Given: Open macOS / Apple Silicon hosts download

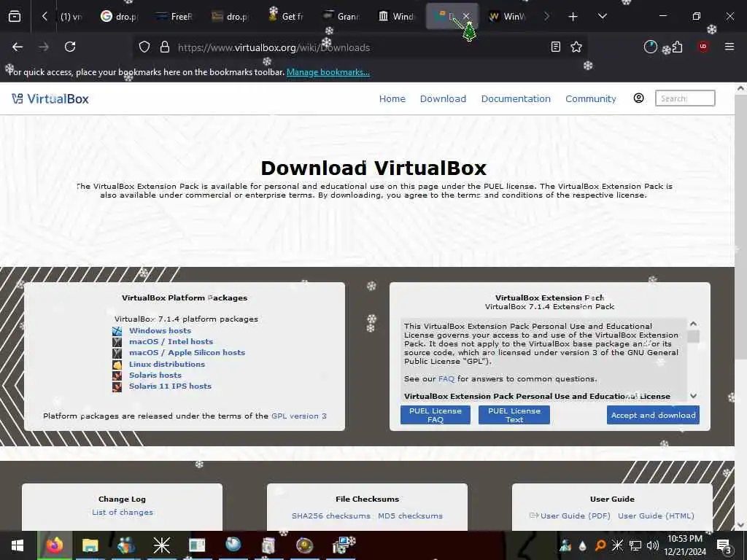Looking at the screenshot, I should point(187,352).
